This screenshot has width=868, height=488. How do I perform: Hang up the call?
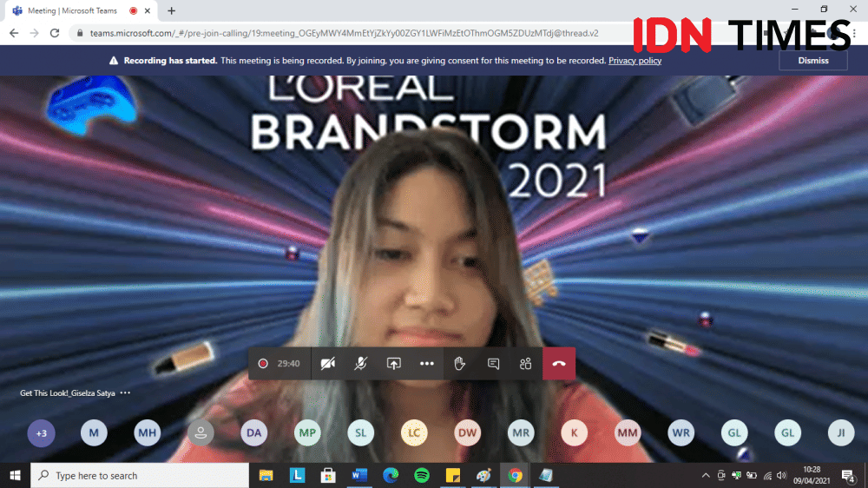[x=559, y=364]
